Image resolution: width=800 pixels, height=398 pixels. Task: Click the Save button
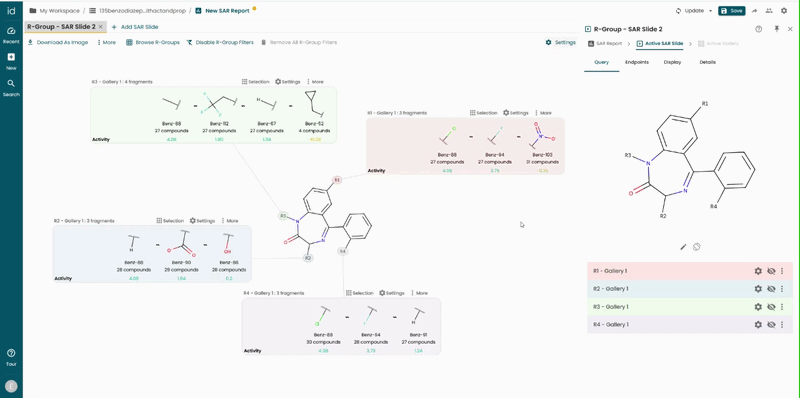[732, 11]
